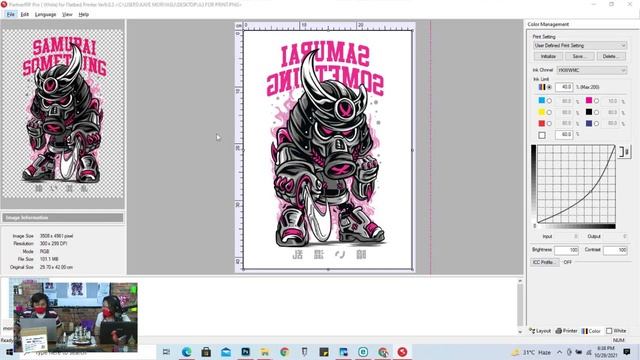Click the ICC Profile button

[x=544, y=262]
